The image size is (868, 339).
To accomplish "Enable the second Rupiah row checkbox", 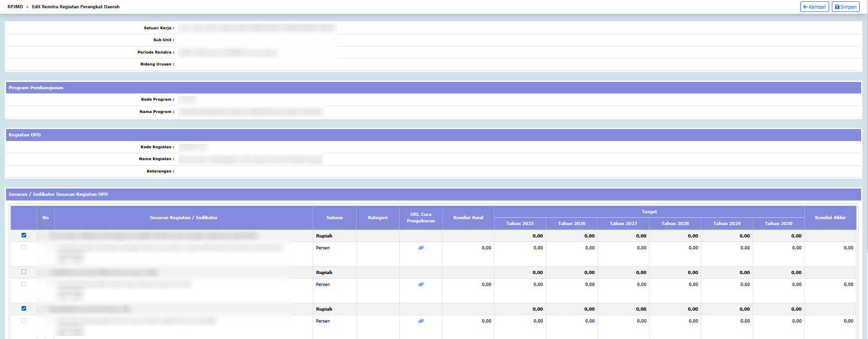I will pyautogui.click(x=24, y=272).
